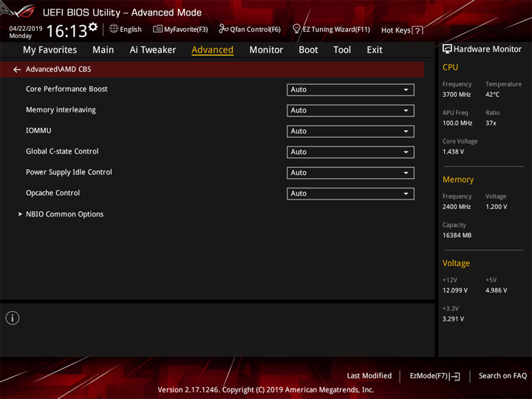The height and width of the screenshot is (399, 532).
Task: Switch to My Favorites tab
Action: pos(50,50)
